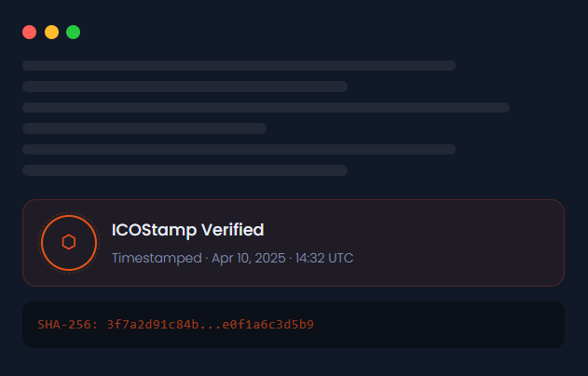Click the orange hexagon stamp icon
Viewport: 588px width, 376px height.
(x=68, y=242)
